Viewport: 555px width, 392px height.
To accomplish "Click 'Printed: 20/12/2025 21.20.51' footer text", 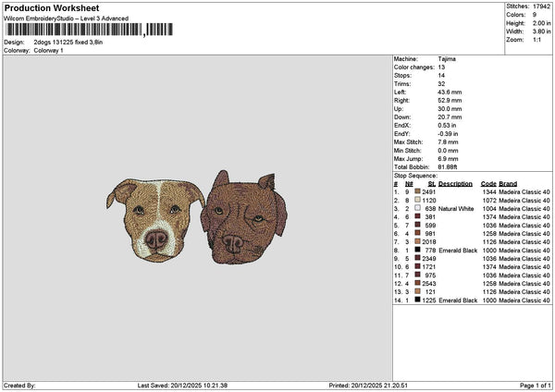I will tap(368, 386).
